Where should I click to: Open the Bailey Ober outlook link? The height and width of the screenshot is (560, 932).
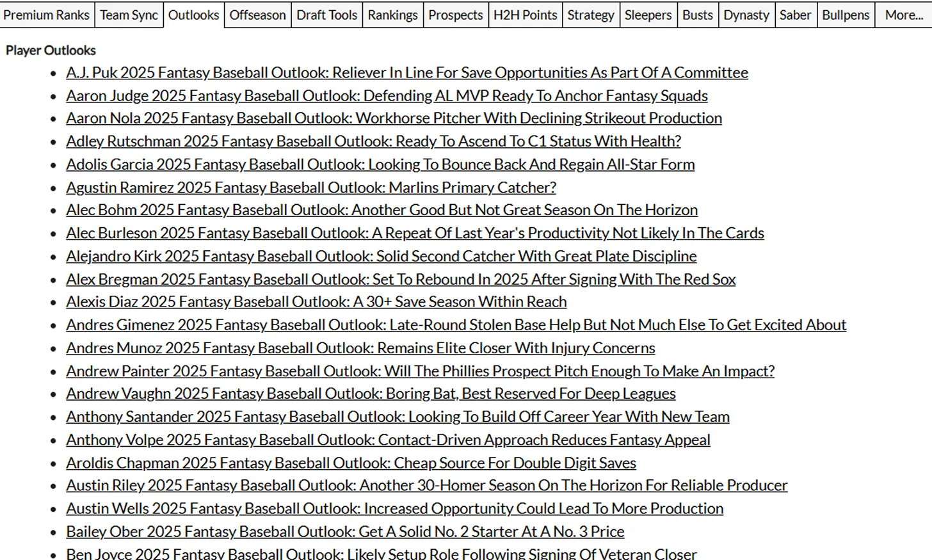(345, 532)
